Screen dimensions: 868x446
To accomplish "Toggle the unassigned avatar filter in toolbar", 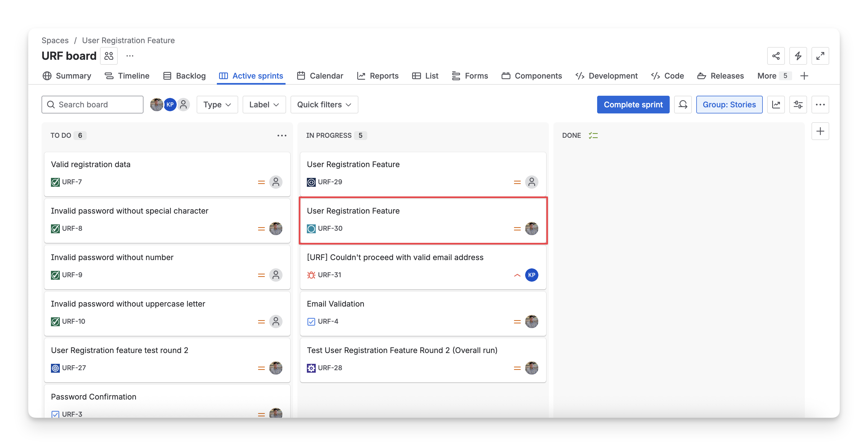I will (184, 105).
